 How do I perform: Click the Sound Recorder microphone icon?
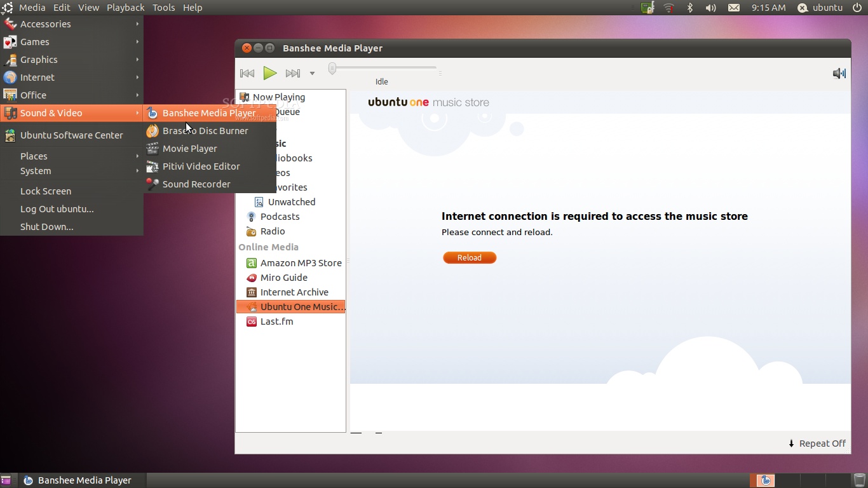coord(153,184)
